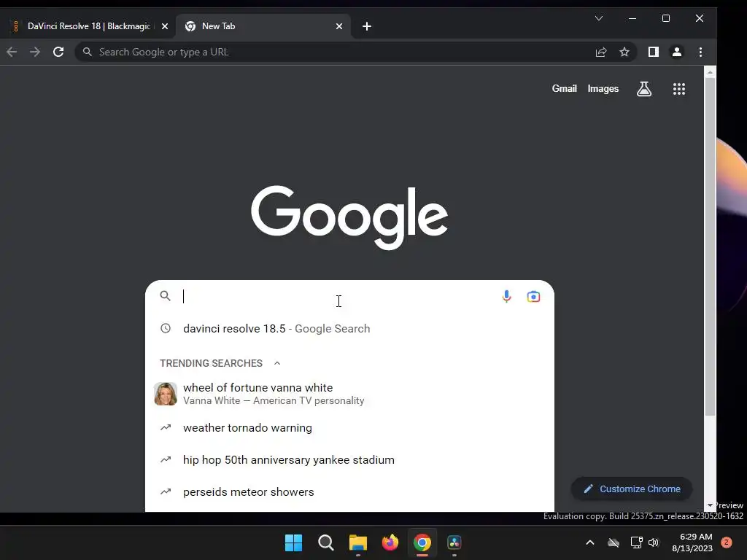Screen dimensions: 747x560
Task: Select hip hop 50th anniversary suggestion
Action: click(x=350, y=460)
